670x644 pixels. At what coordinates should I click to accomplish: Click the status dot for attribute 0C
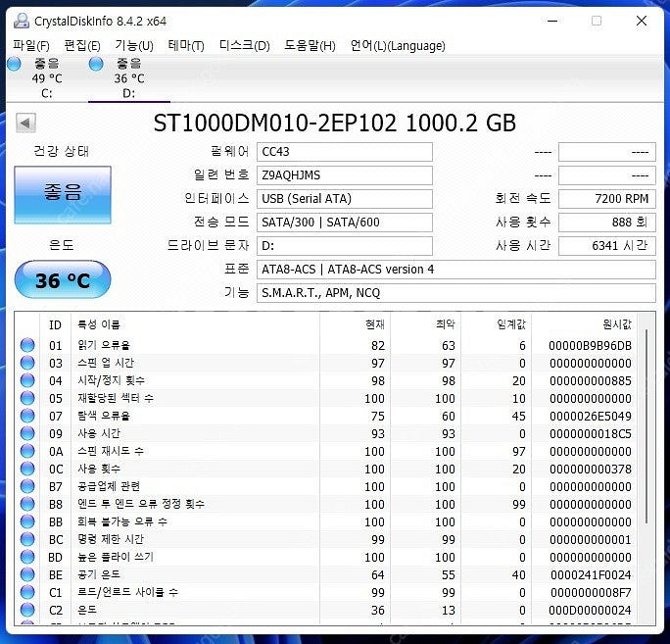27,469
